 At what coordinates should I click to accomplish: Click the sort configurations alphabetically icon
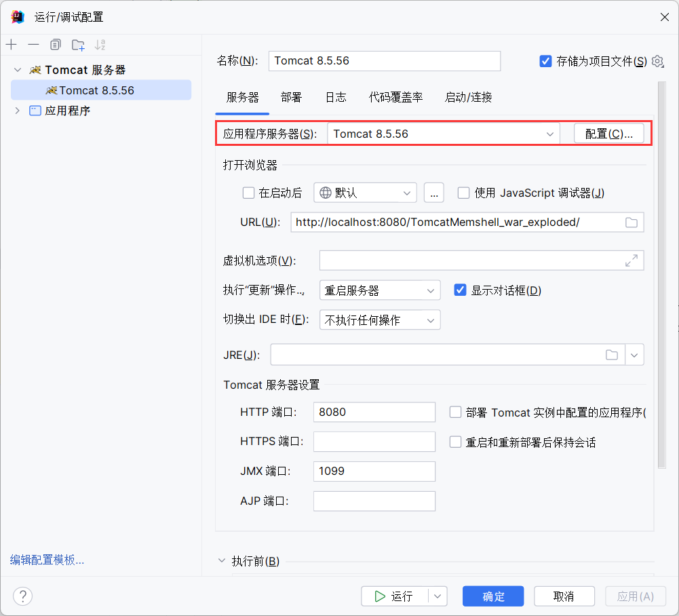coord(100,45)
